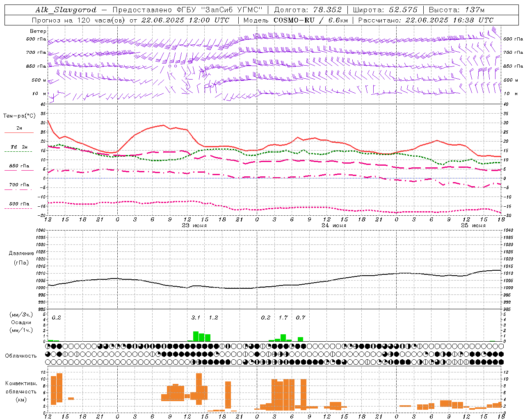Click the Тем-ра(°C) panel label
The image size is (525, 420).
pyautogui.click(x=19, y=116)
